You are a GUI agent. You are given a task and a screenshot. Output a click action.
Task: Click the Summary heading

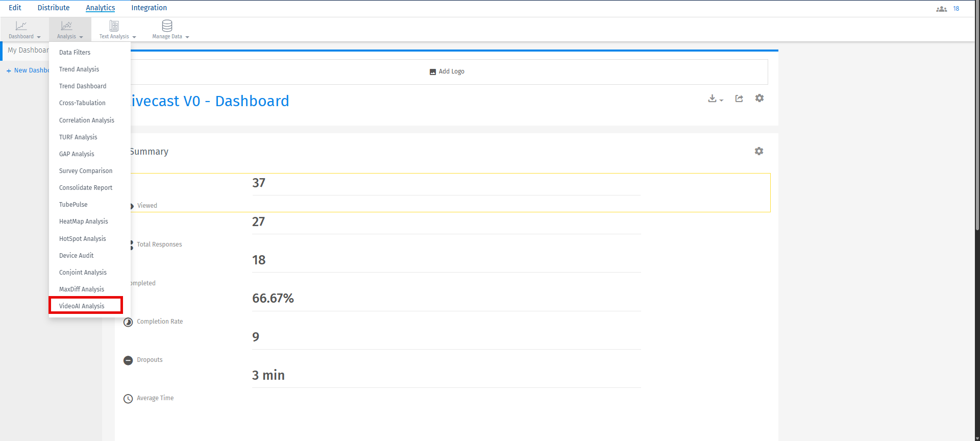point(149,152)
